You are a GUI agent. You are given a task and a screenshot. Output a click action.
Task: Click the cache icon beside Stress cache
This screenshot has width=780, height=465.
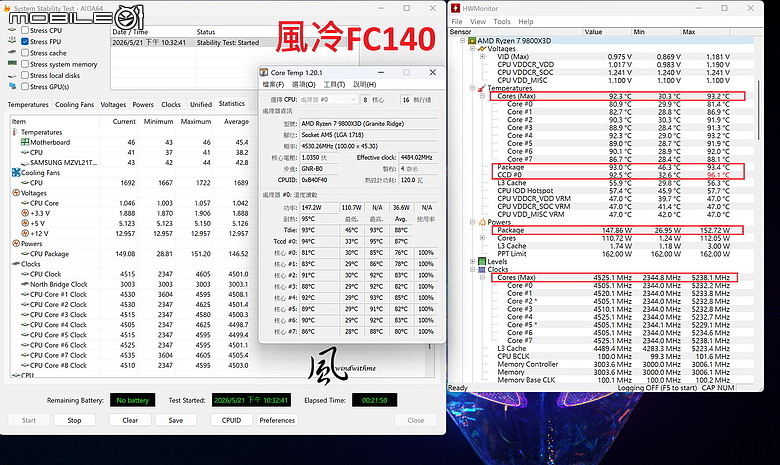pyautogui.click(x=12, y=53)
